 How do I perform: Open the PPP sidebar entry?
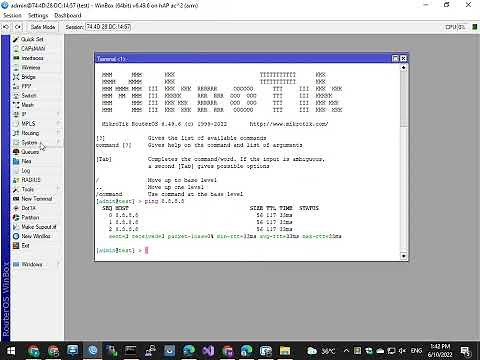26,86
